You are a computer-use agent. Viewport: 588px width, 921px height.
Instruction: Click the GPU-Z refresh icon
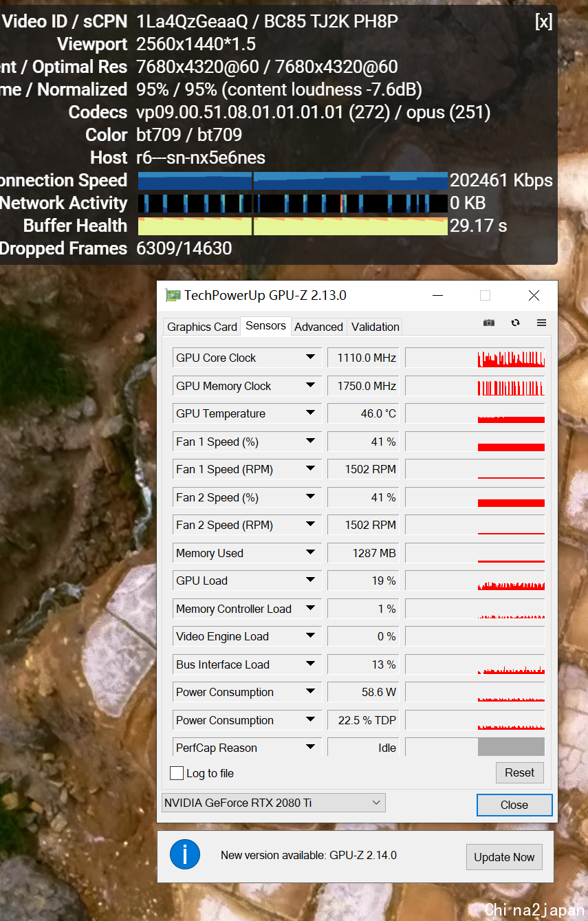(x=515, y=323)
